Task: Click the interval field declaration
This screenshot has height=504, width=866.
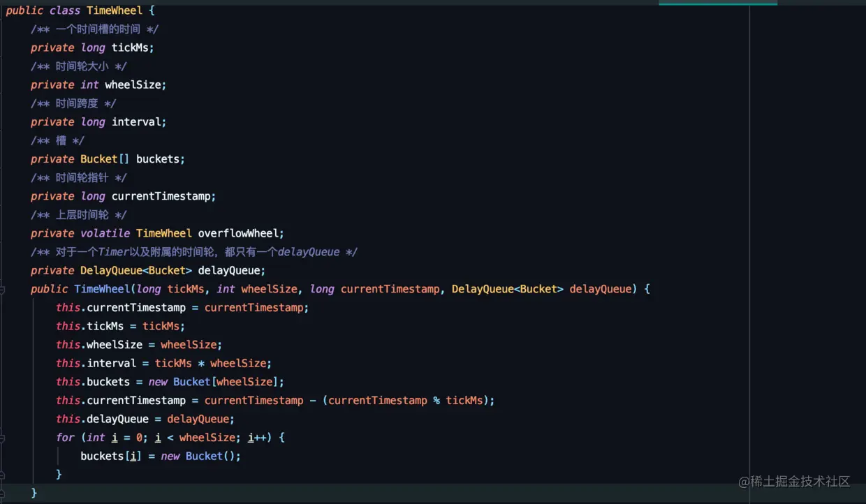Action: click(138, 121)
